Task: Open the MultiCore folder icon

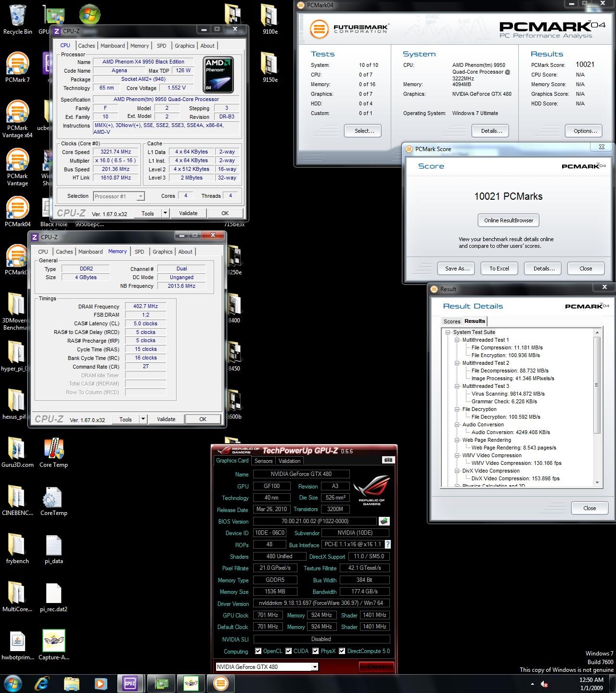Action: (17, 597)
